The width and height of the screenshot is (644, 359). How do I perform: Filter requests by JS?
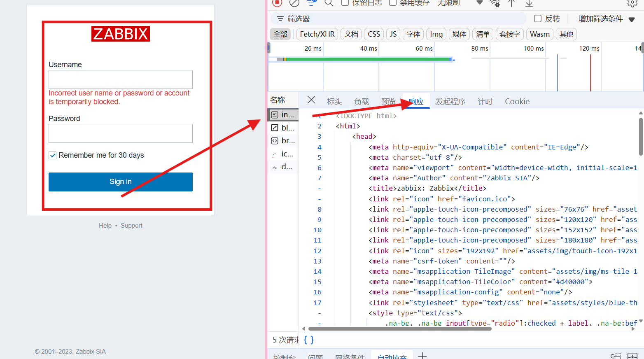click(393, 34)
